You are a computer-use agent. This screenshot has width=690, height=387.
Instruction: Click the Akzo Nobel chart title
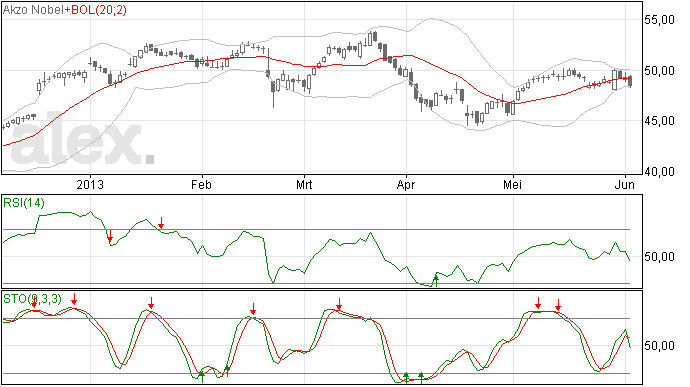(33, 10)
